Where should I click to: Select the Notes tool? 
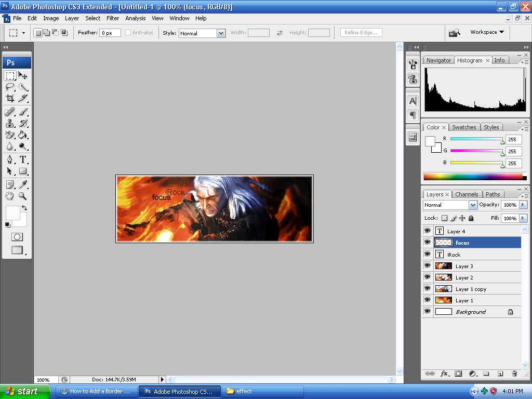[x=10, y=184]
